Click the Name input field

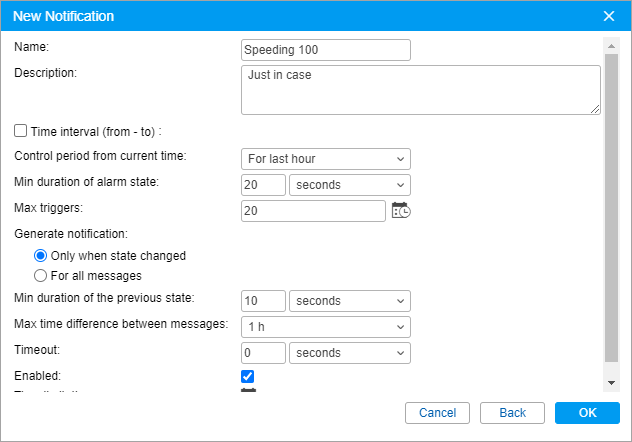(x=326, y=50)
